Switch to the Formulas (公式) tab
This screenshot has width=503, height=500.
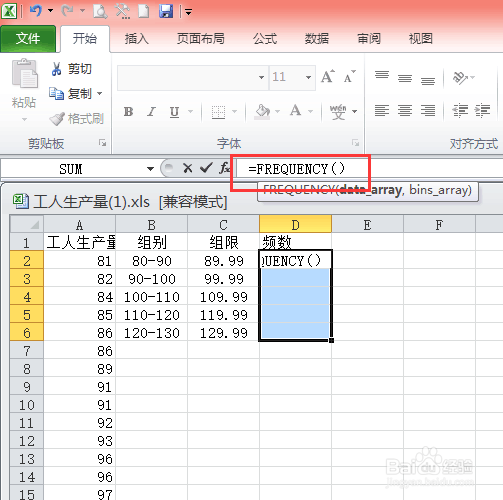pyautogui.click(x=265, y=39)
